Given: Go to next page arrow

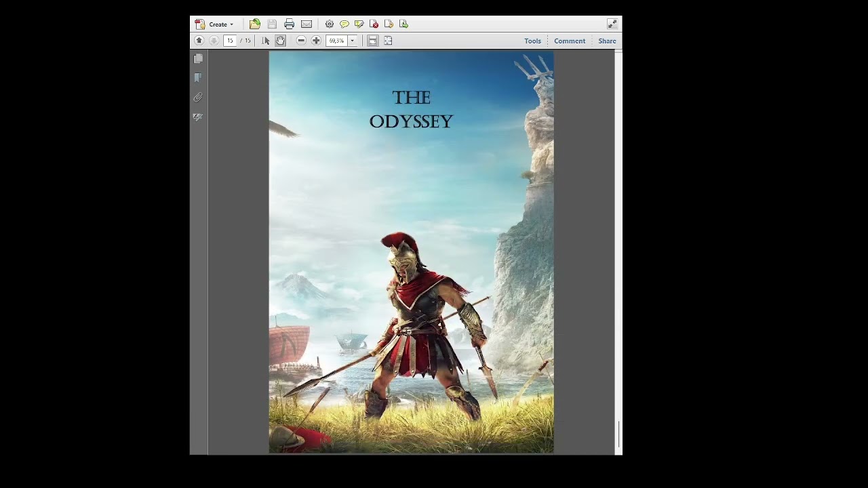Looking at the screenshot, I should coord(214,41).
